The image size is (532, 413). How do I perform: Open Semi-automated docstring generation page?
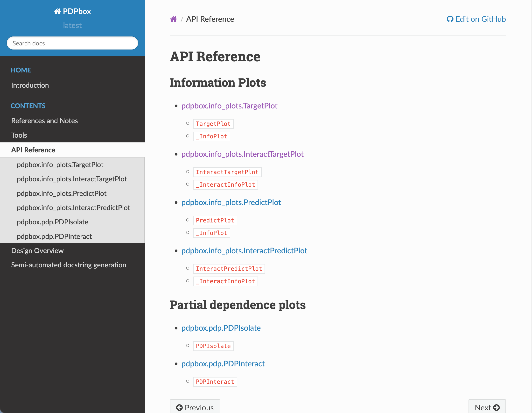69,265
